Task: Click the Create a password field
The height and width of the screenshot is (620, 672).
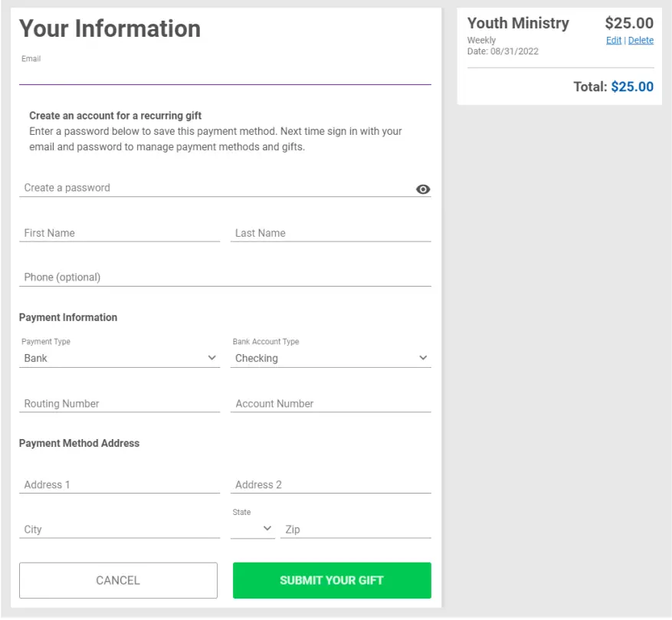Action: [x=215, y=188]
